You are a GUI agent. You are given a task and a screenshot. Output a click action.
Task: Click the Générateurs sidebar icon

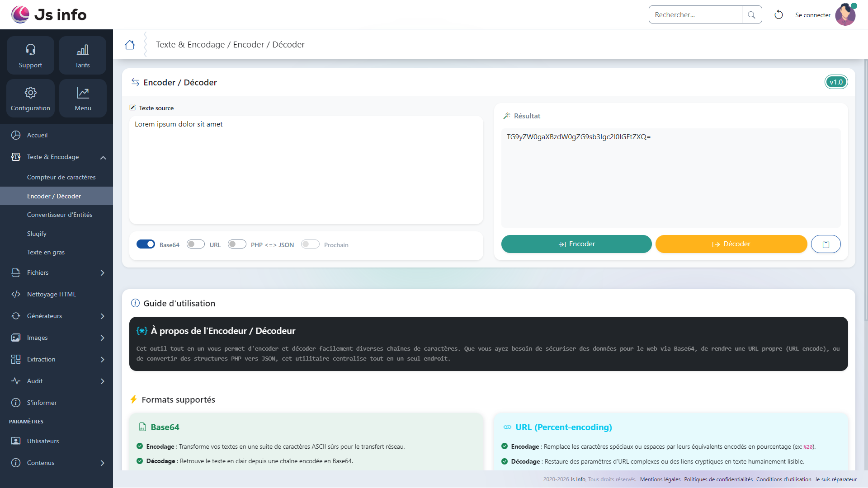pyautogui.click(x=16, y=316)
